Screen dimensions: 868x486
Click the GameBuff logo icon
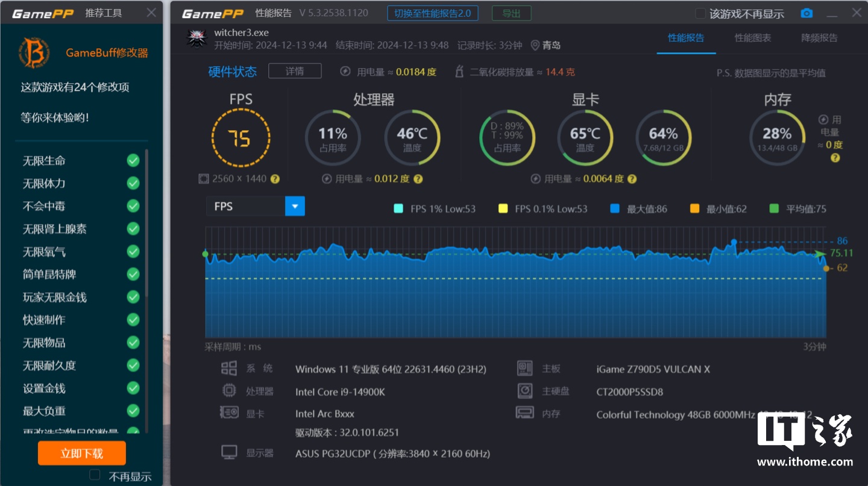pos(34,52)
